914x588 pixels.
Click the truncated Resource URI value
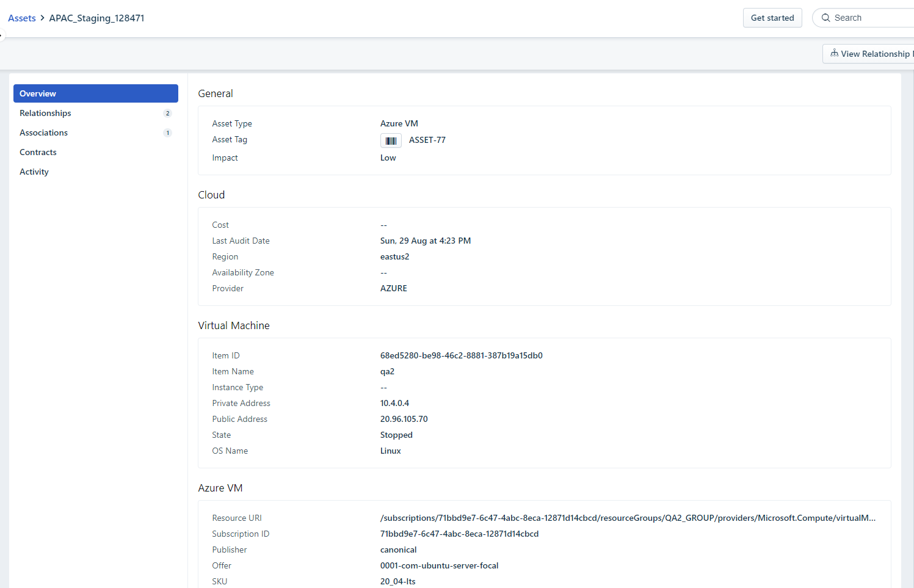point(628,518)
